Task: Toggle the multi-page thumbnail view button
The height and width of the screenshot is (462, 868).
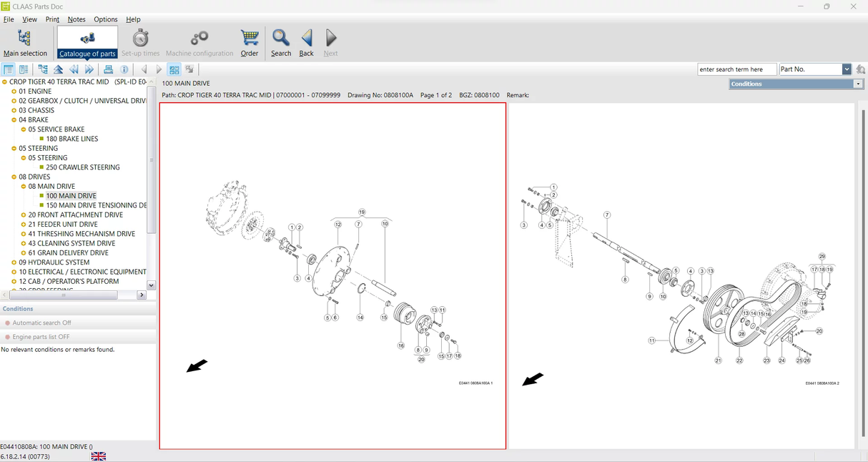Action: click(174, 69)
